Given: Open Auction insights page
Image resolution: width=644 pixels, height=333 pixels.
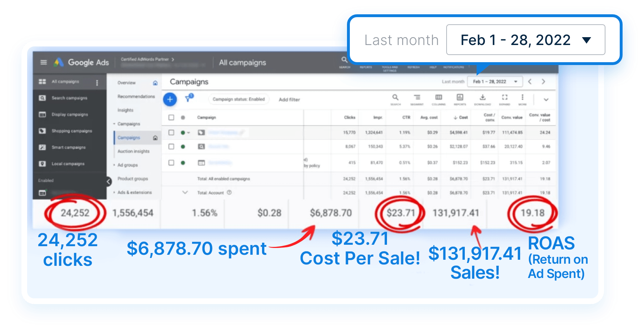Looking at the screenshot, I should pyautogui.click(x=134, y=151).
